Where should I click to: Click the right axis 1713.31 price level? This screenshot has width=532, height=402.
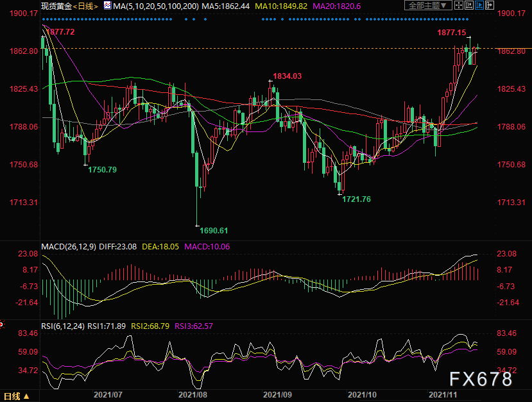(511, 202)
